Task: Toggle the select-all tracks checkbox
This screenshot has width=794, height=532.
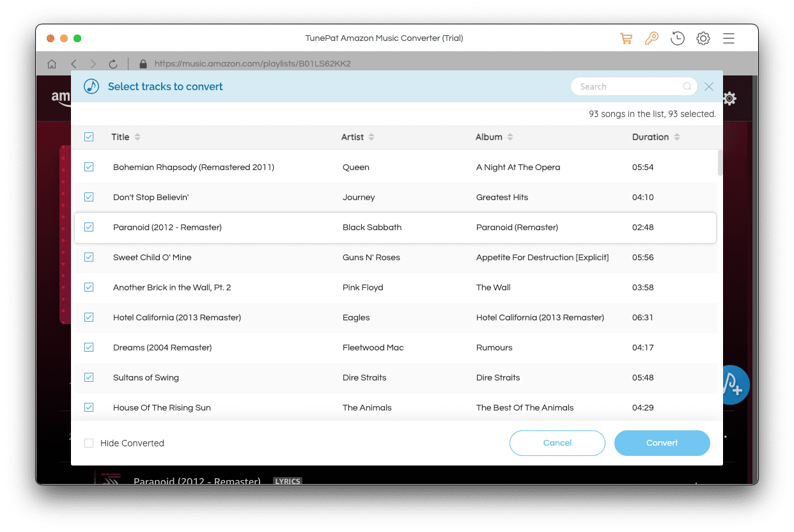Action: [x=89, y=137]
